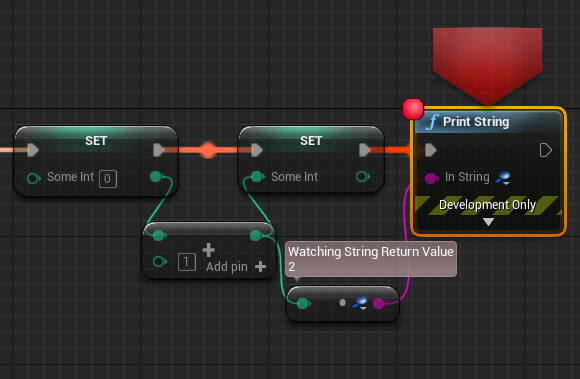Image resolution: width=580 pixels, height=379 pixels.
Task: Expand Print String advanced options arrow
Action: (488, 222)
